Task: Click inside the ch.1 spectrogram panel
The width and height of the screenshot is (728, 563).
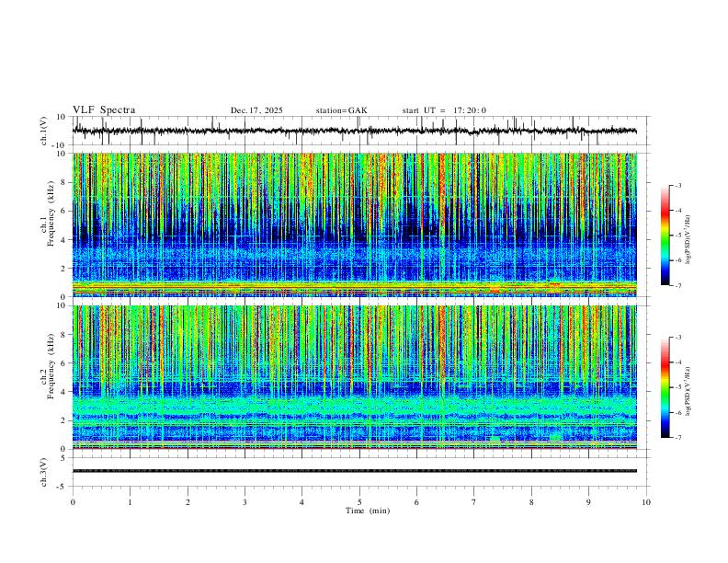Action: (355, 224)
